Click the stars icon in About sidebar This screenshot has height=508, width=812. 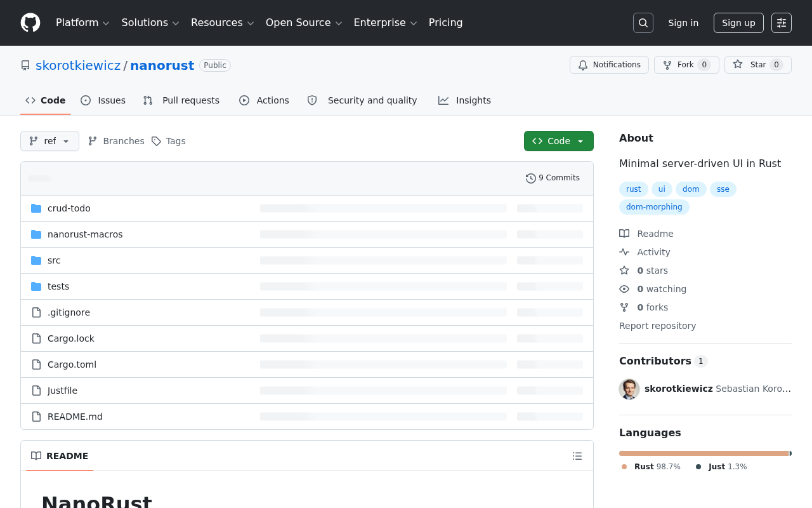point(624,271)
